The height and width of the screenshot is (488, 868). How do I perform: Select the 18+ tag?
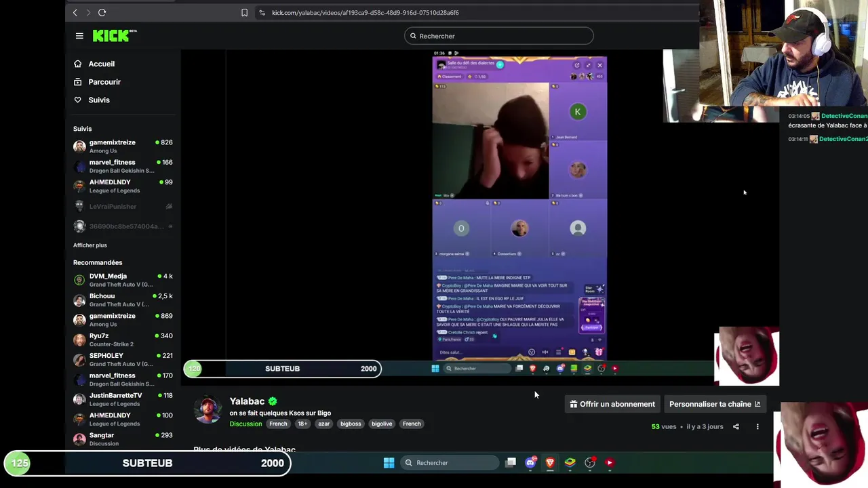[x=302, y=424]
